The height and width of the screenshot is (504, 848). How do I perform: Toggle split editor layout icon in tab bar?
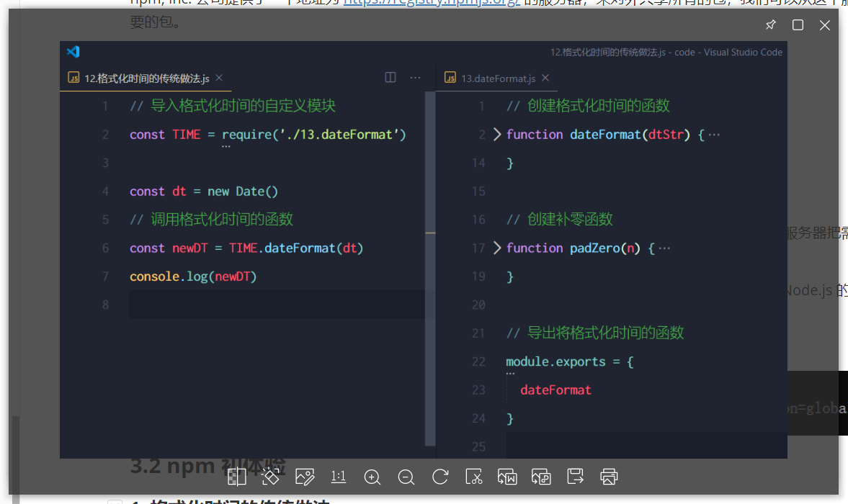tap(390, 78)
